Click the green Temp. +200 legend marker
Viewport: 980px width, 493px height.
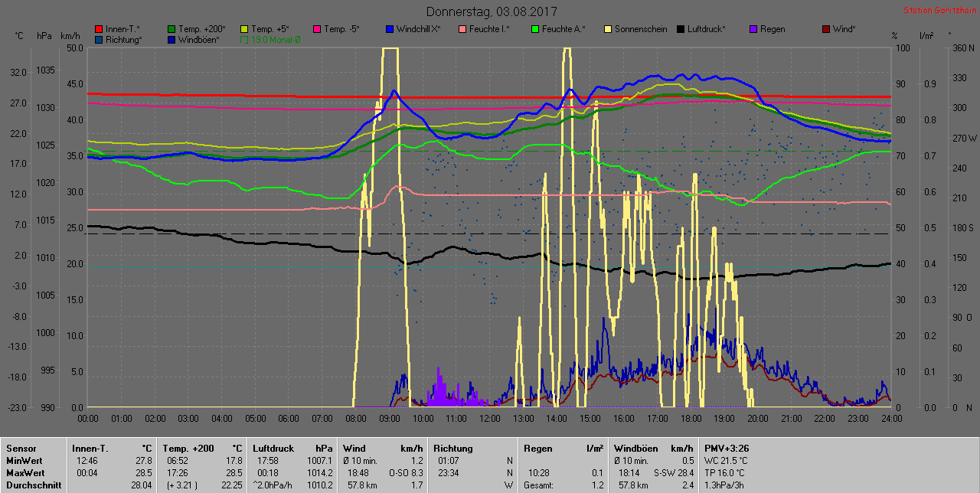click(172, 29)
